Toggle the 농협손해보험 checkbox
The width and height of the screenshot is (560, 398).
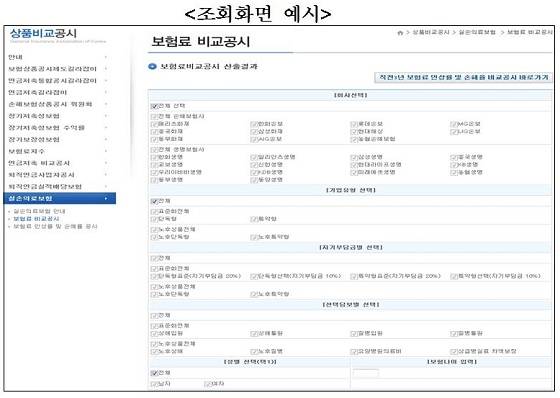pos(354,139)
